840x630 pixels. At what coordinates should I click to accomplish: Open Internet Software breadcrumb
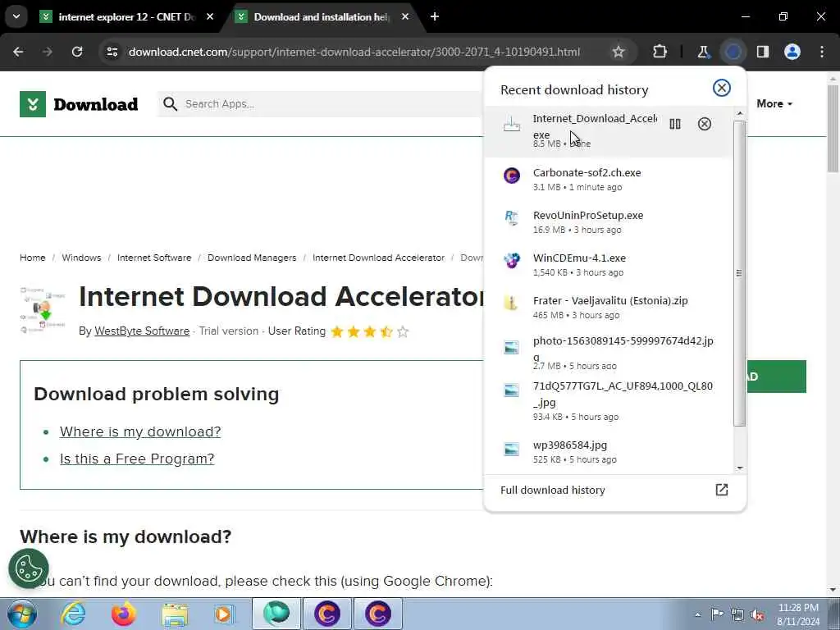(x=154, y=258)
